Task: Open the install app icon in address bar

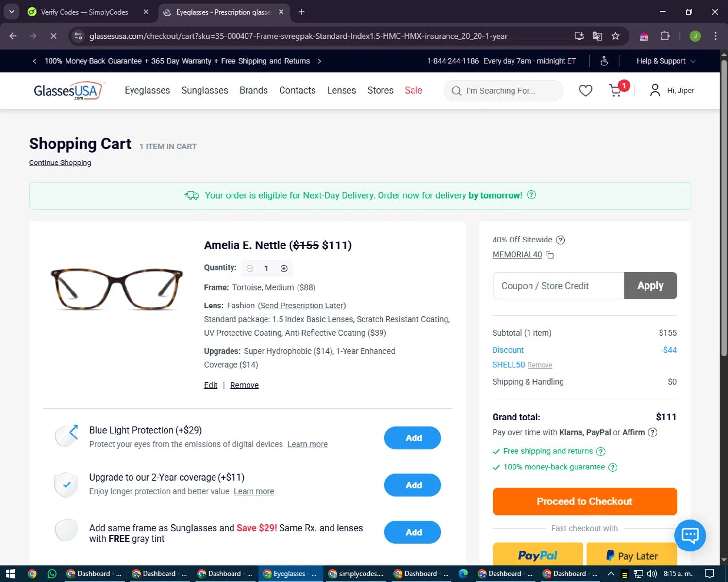Action: tap(579, 36)
